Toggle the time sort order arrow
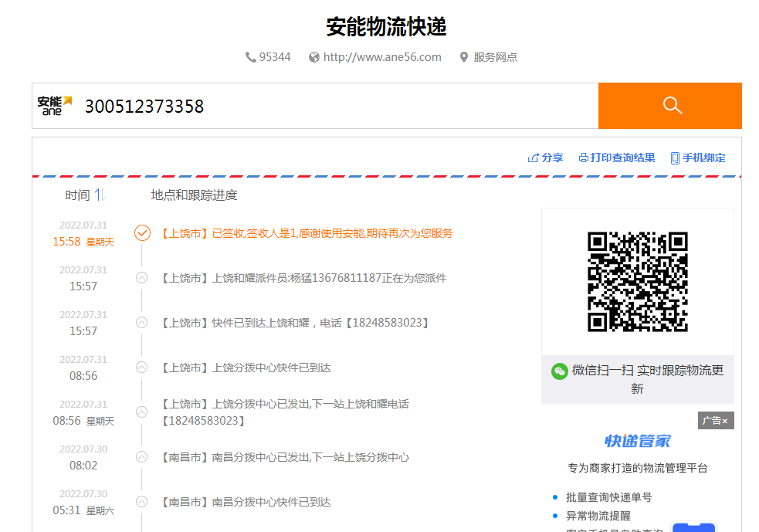The height and width of the screenshot is (532, 759). [x=100, y=195]
